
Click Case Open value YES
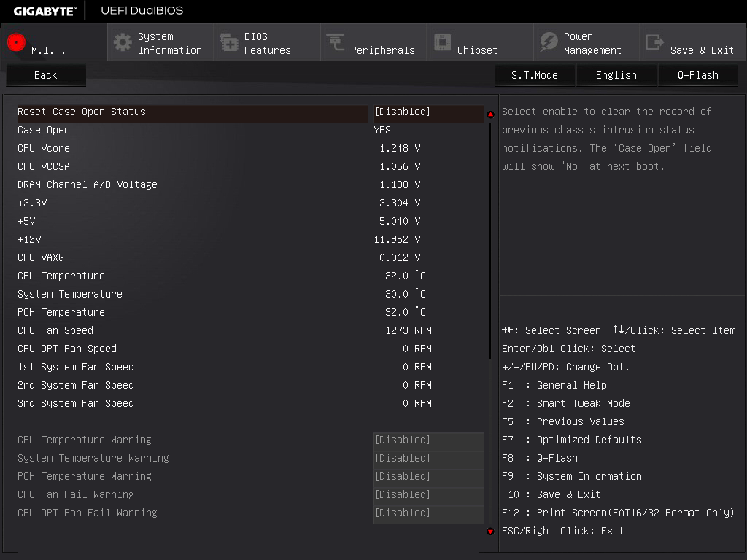click(x=382, y=130)
